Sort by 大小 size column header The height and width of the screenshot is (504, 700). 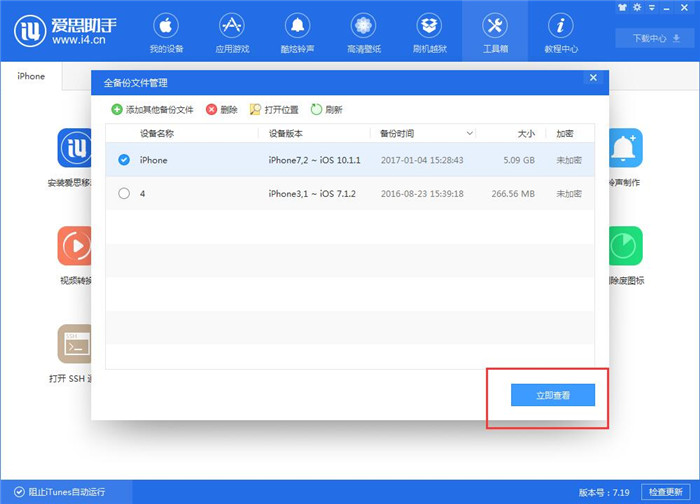click(x=526, y=133)
